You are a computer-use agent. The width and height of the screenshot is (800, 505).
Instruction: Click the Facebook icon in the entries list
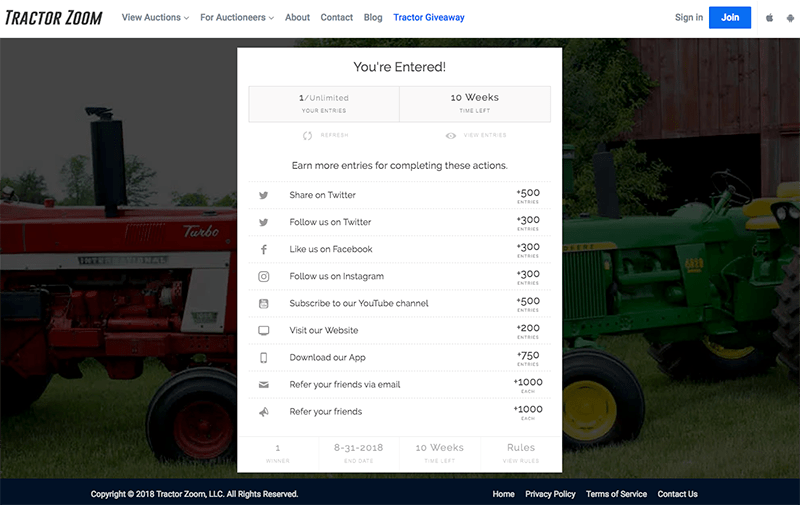click(x=263, y=249)
